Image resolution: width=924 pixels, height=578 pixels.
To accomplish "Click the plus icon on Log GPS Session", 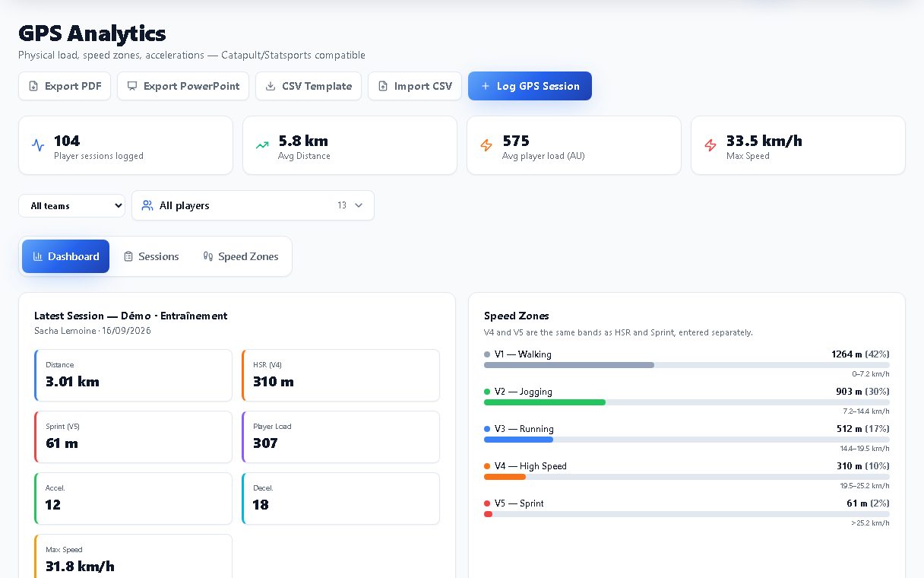I will click(x=486, y=86).
